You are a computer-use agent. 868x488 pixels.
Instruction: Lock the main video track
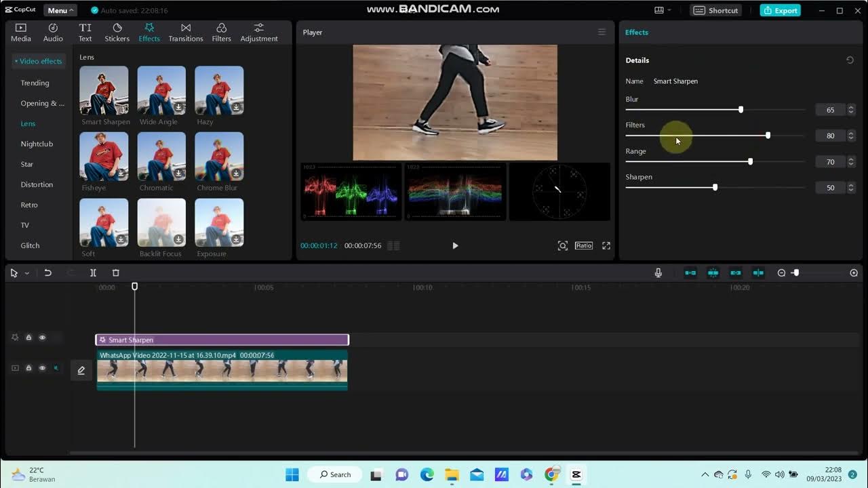(28, 368)
